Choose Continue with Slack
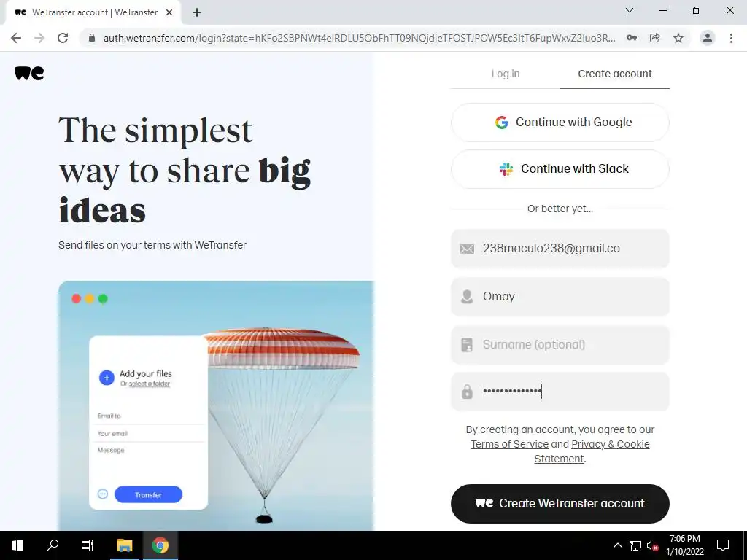Viewport: 747px width, 560px height. coord(560,169)
